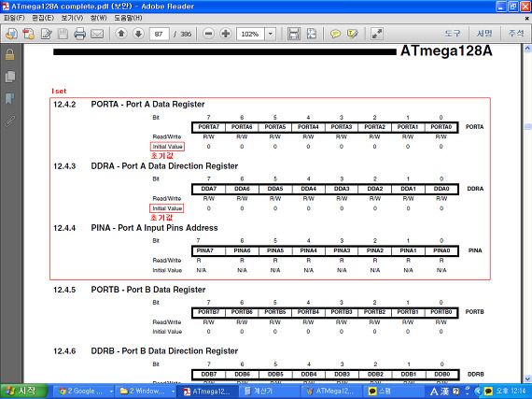The image size is (532, 399).
Task: Click the 'PORTB - Port B Data Register' heading
Action: pos(148,290)
